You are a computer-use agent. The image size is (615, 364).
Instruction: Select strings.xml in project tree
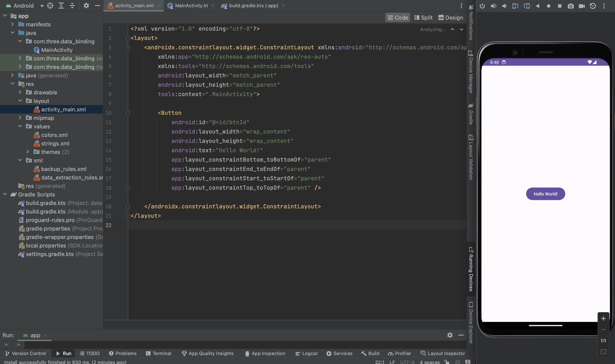click(x=55, y=144)
